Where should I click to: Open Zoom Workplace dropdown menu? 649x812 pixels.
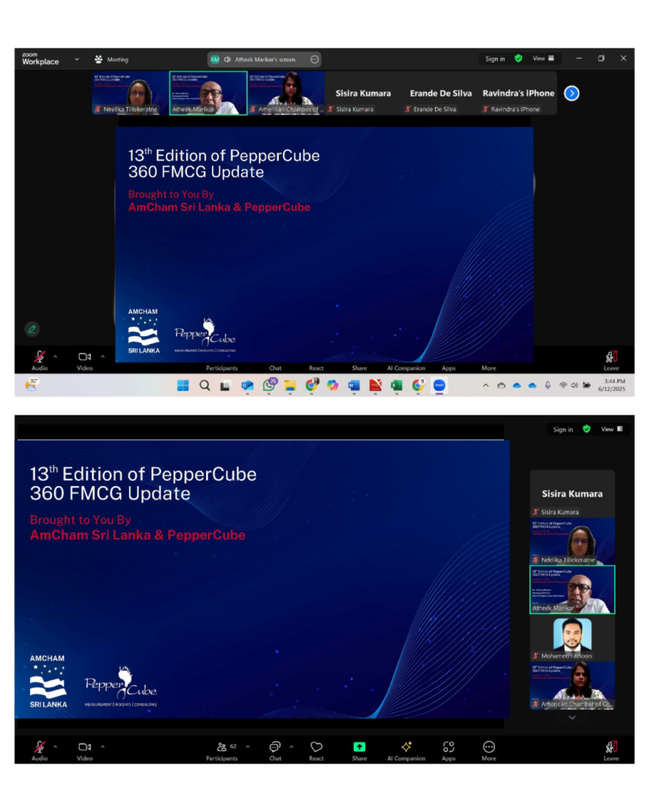tap(77, 59)
